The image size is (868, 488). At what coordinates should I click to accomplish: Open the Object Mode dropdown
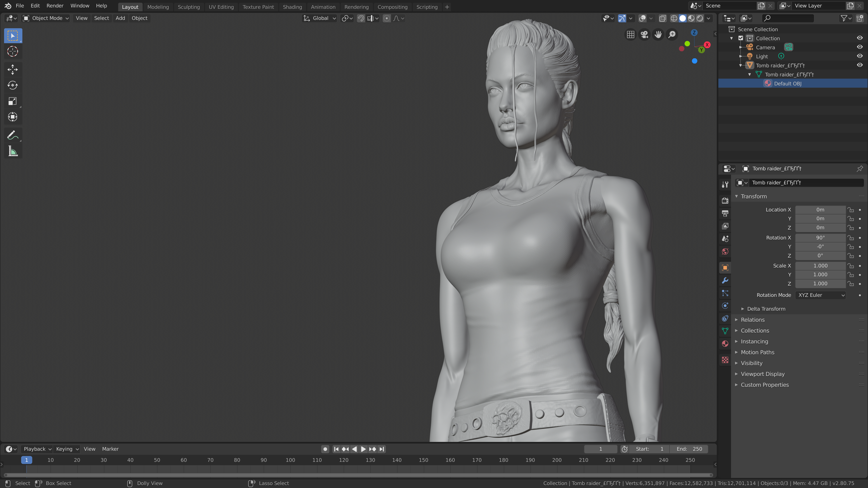point(46,18)
